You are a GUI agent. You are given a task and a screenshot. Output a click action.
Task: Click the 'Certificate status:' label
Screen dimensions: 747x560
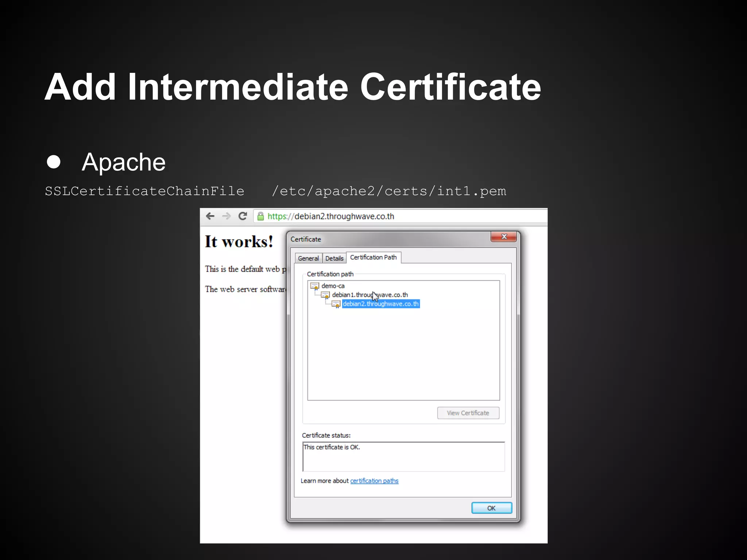tap(326, 435)
